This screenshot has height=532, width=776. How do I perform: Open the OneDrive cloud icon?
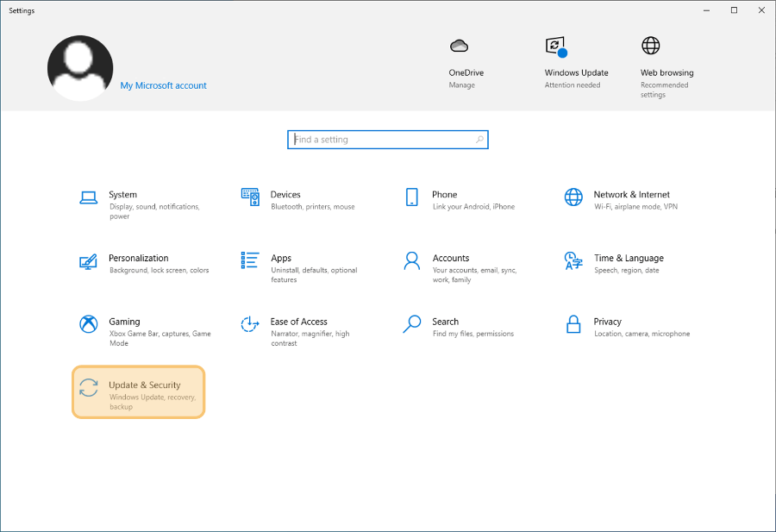coord(460,46)
